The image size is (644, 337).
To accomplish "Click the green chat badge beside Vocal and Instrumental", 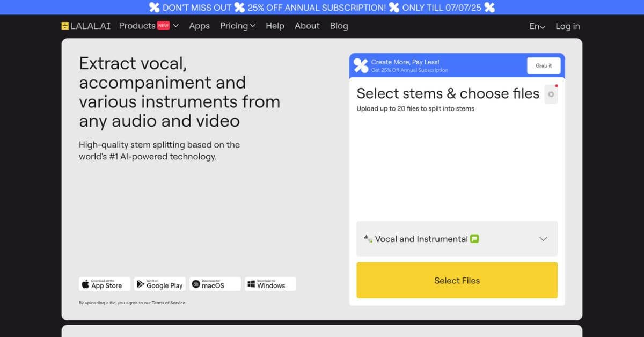I will (474, 239).
